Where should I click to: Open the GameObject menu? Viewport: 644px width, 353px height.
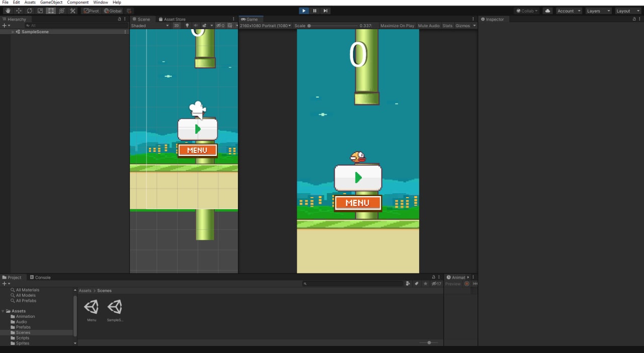click(51, 3)
